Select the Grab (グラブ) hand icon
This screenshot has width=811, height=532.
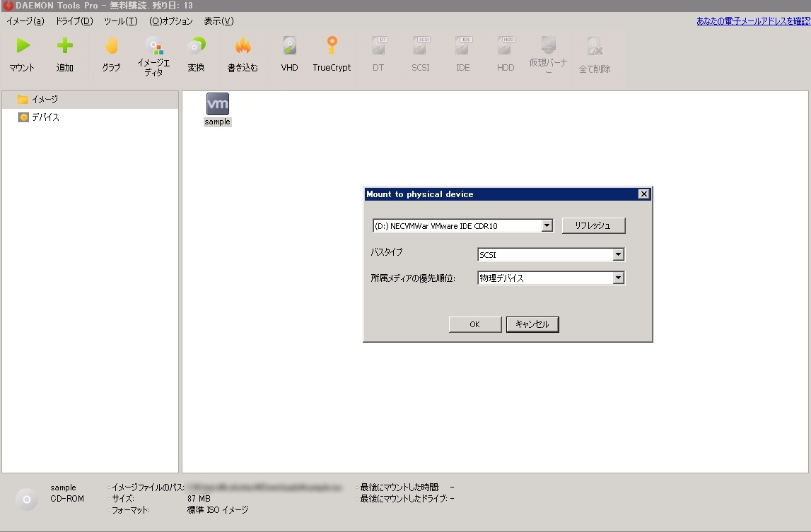click(111, 46)
